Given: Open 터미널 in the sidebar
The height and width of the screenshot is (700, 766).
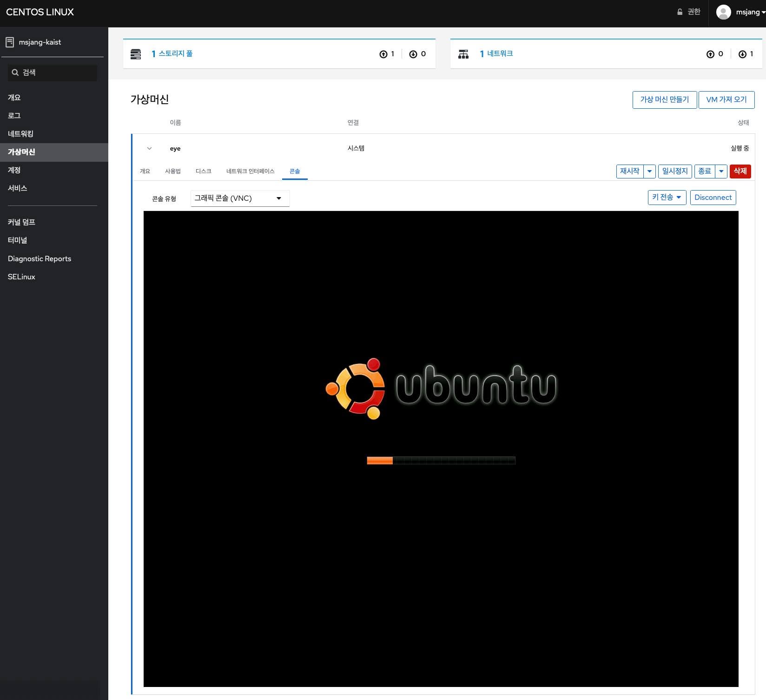Looking at the screenshot, I should (x=18, y=240).
